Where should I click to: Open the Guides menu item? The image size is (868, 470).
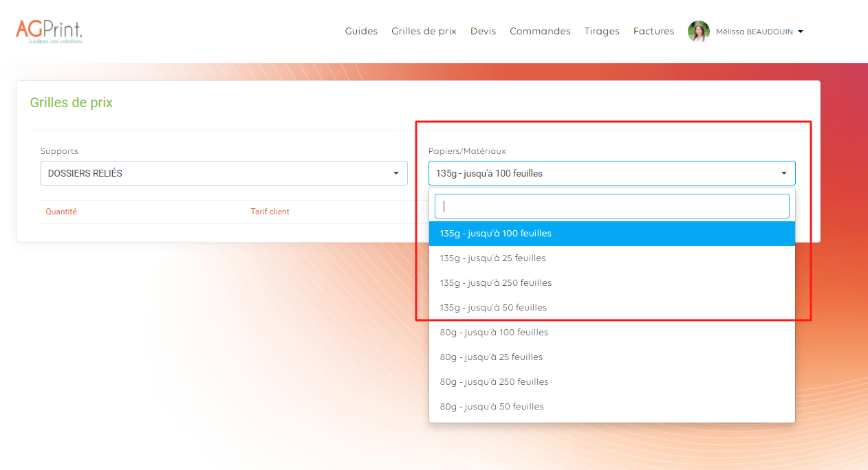click(361, 32)
